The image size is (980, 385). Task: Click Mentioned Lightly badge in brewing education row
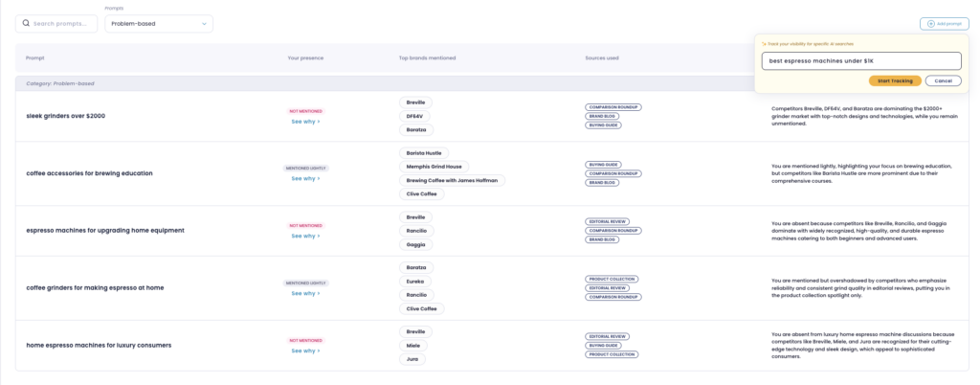point(305,169)
